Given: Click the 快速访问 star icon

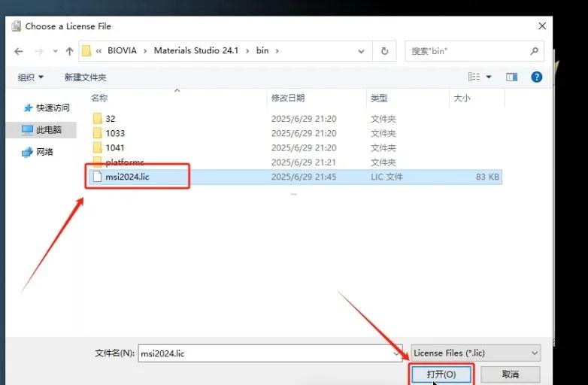Looking at the screenshot, I should tap(28, 108).
